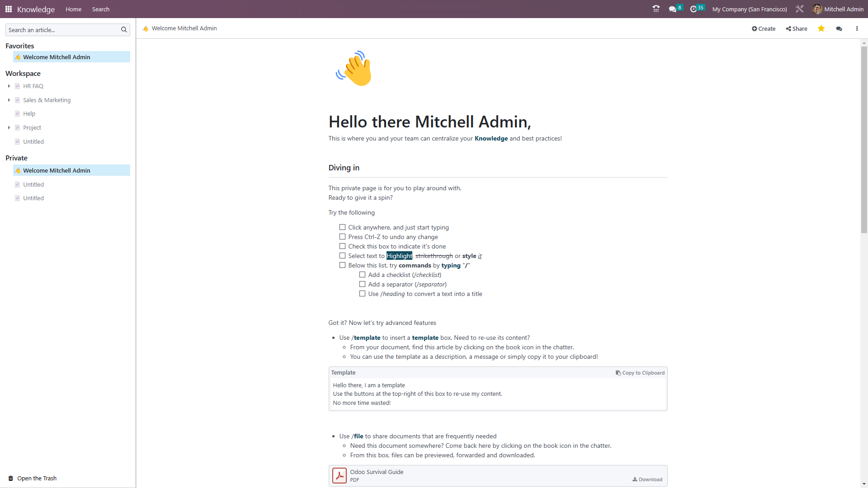Screen dimensions: 868x488
Task: Toggle the favorite star icon
Action: click(821, 28)
